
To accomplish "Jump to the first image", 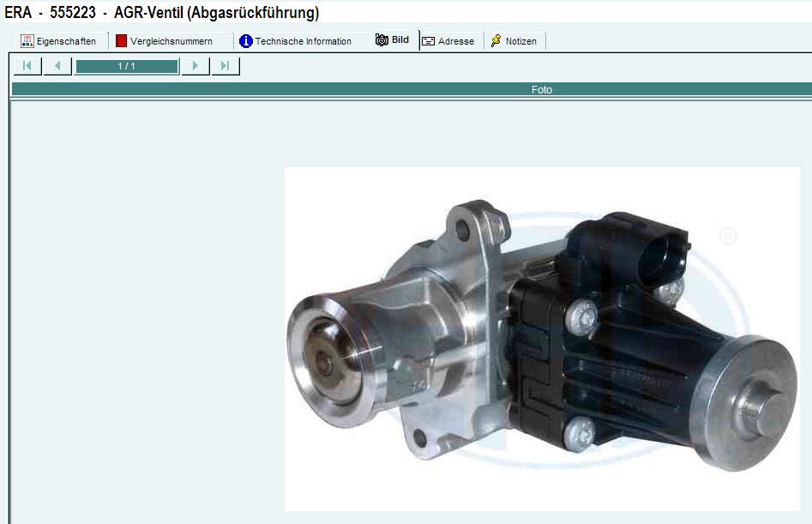I will click(27, 66).
